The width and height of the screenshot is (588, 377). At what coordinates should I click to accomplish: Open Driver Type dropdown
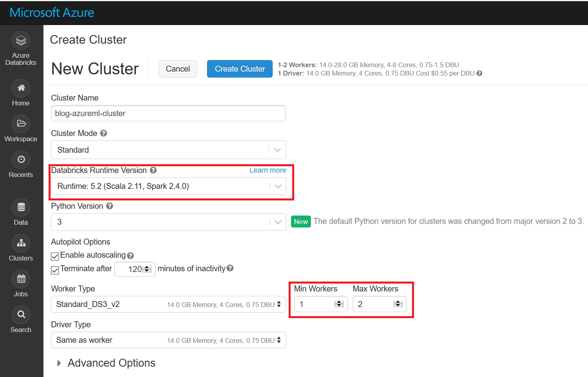point(168,340)
